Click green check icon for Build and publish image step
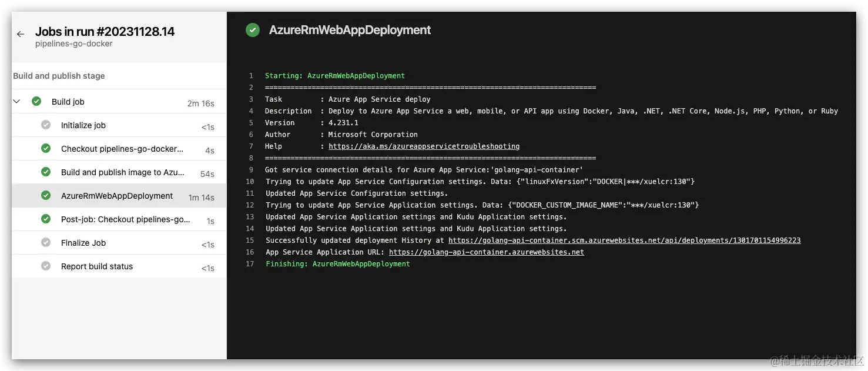Image resolution: width=868 pixels, height=371 pixels. coord(46,172)
